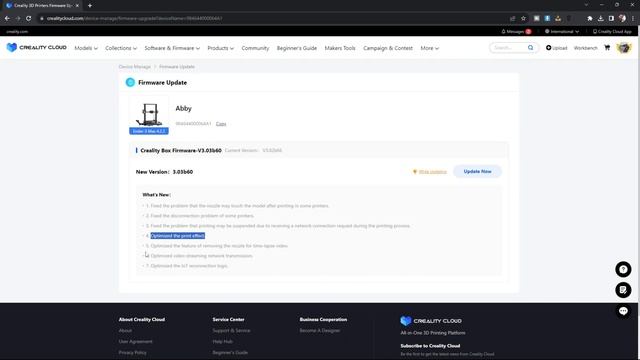The height and width of the screenshot is (360, 640).
Task: Open Become A Designer footer link
Action: tap(320, 331)
